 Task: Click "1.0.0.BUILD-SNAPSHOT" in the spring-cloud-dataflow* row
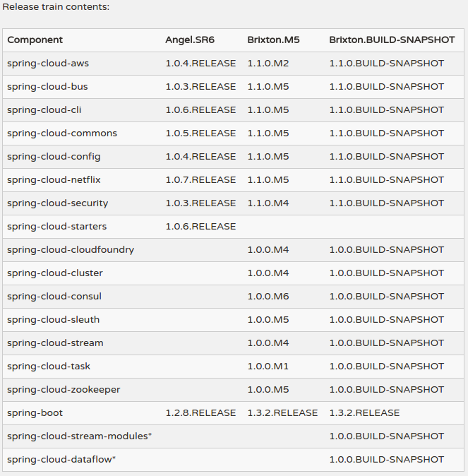coord(387,459)
